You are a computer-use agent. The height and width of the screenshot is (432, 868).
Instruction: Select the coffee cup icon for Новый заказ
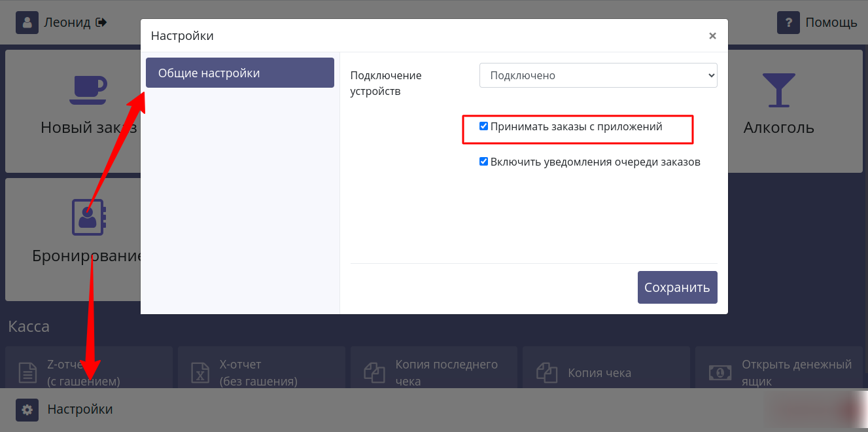point(88,90)
